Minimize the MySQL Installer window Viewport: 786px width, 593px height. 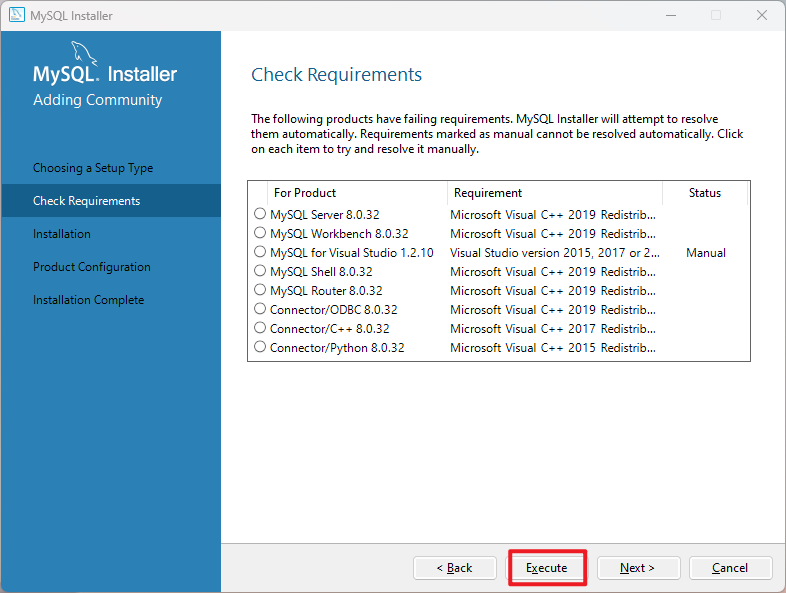click(x=669, y=16)
